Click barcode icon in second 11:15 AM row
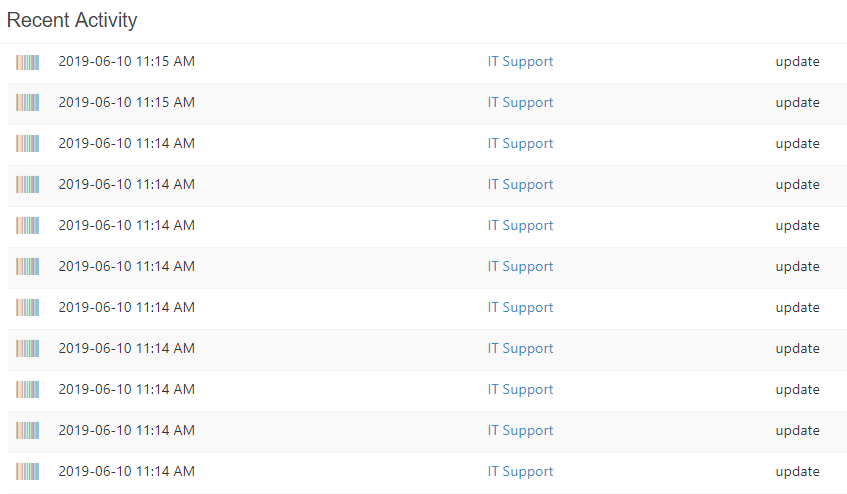This screenshot has width=847, height=494. (x=28, y=102)
